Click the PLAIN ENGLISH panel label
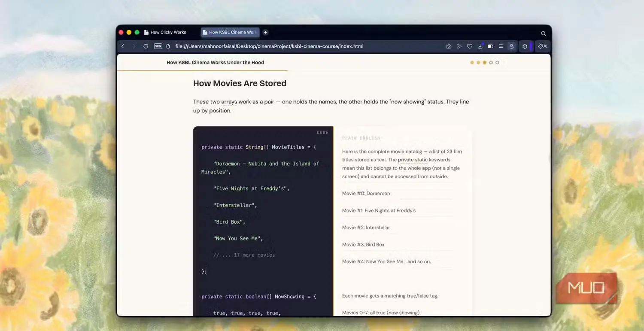 361,138
